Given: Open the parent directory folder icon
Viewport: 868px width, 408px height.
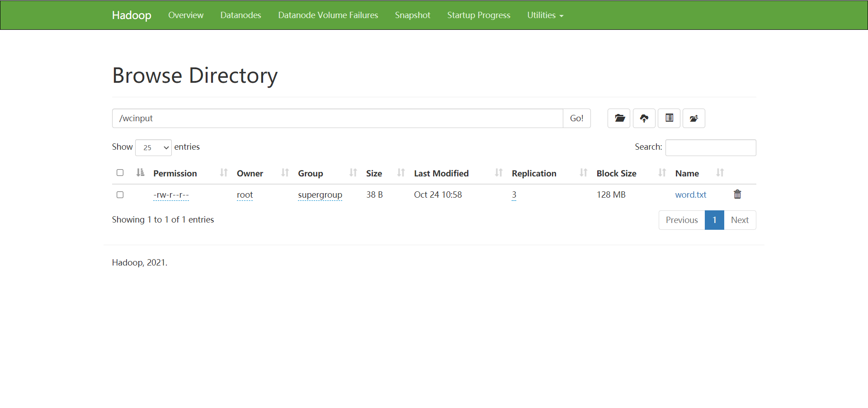Looking at the screenshot, I should point(619,119).
